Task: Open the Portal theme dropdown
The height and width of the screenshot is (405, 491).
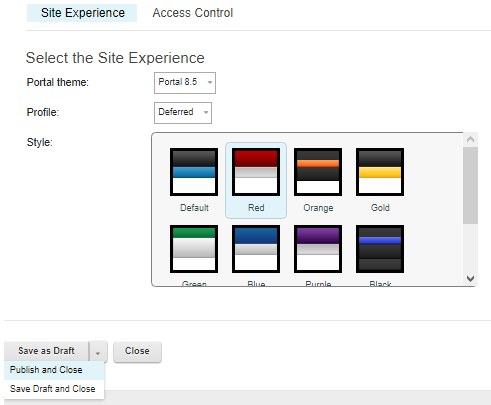Action: (185, 83)
